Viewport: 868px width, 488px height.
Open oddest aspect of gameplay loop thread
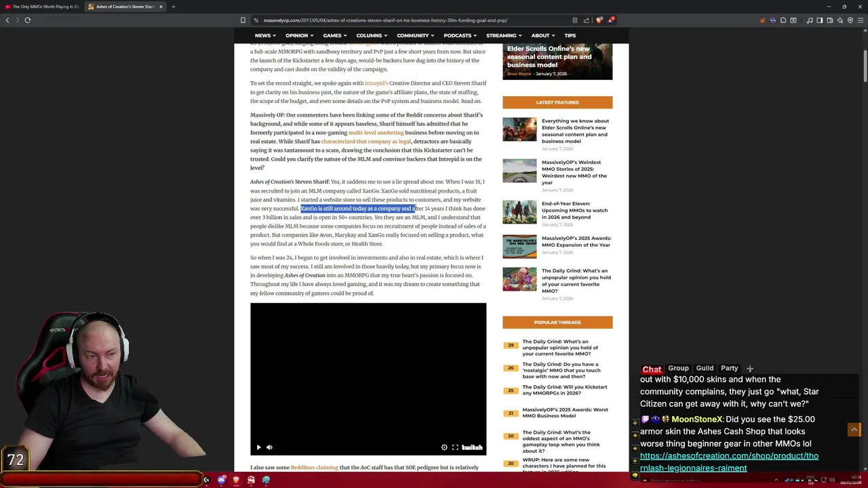[x=561, y=441]
